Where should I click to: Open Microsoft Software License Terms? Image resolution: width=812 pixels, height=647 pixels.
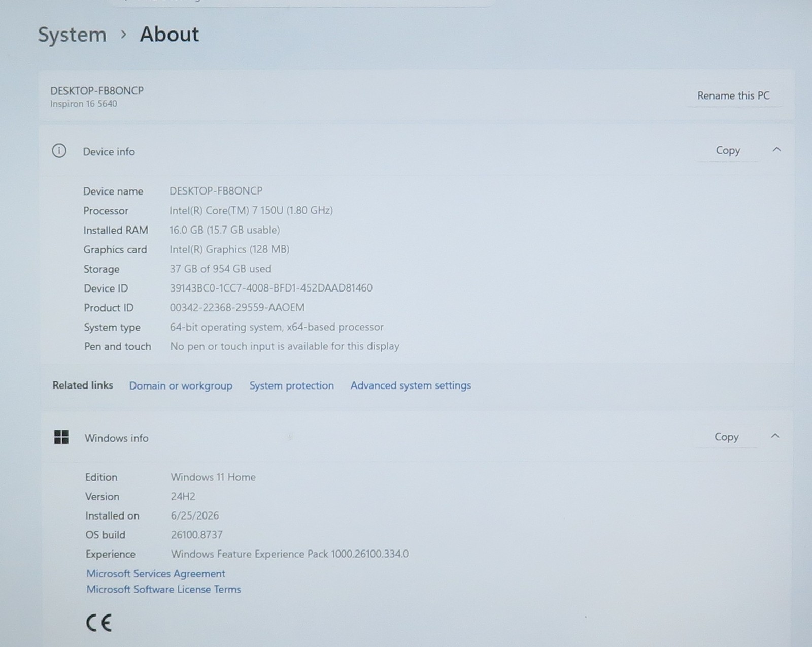point(163,589)
